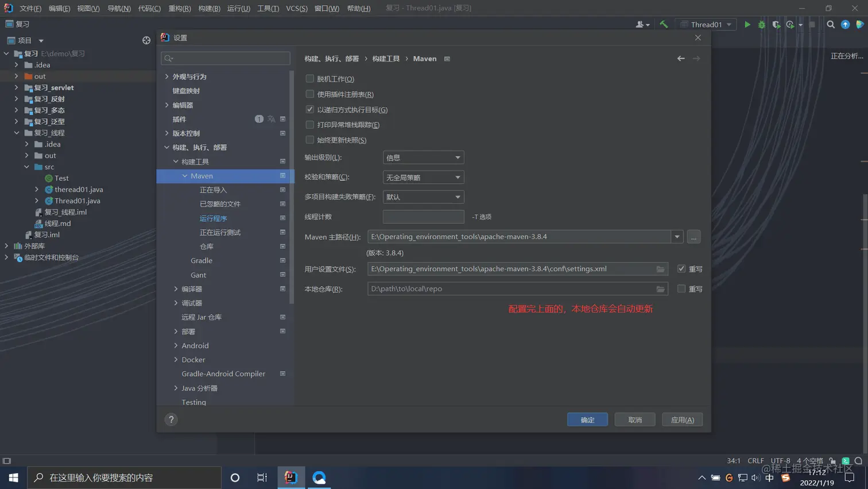
Task: Click CRLF line separator in status bar
Action: point(755,461)
